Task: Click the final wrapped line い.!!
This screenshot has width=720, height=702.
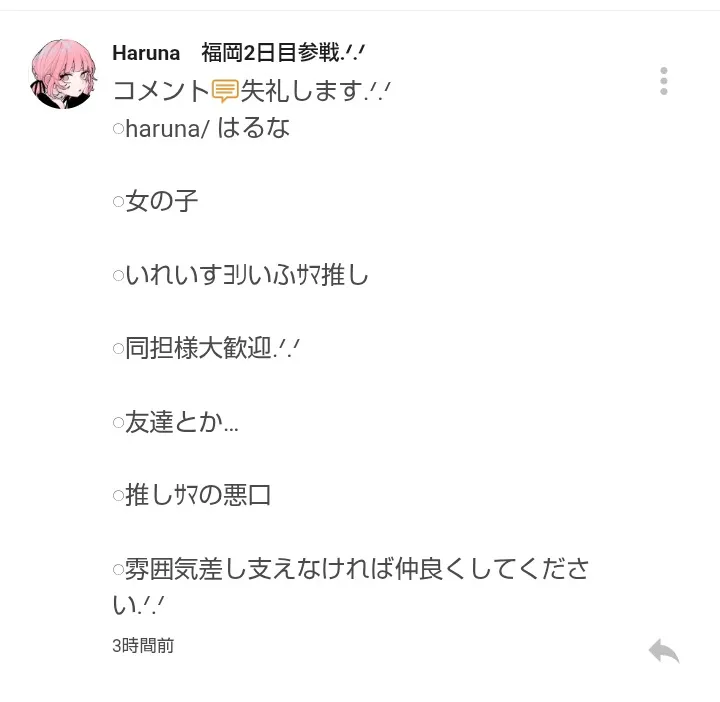Action: 138,605
